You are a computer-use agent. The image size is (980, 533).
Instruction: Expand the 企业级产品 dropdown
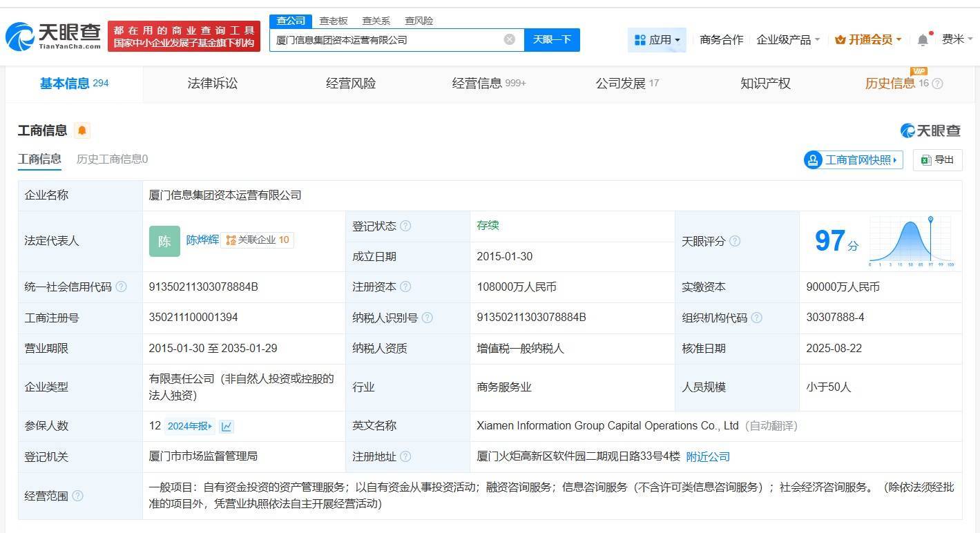[788, 40]
